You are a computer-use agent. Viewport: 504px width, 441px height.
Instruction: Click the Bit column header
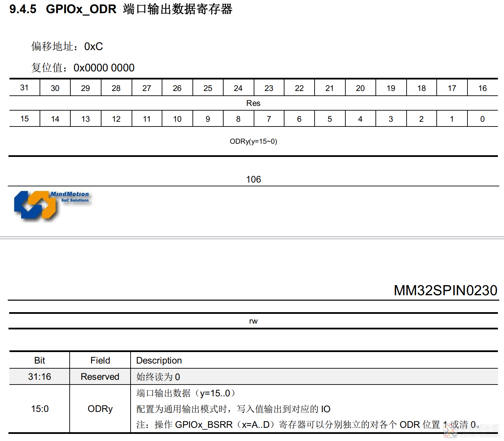[40, 361]
